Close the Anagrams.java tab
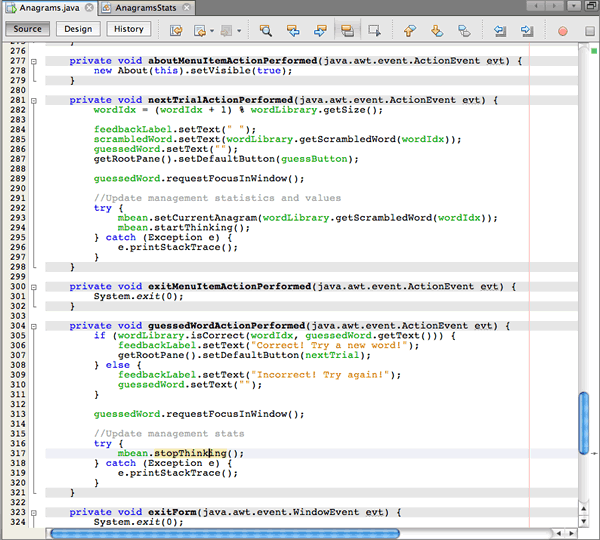Image resolution: width=600 pixels, height=540 pixels. tap(89, 8)
